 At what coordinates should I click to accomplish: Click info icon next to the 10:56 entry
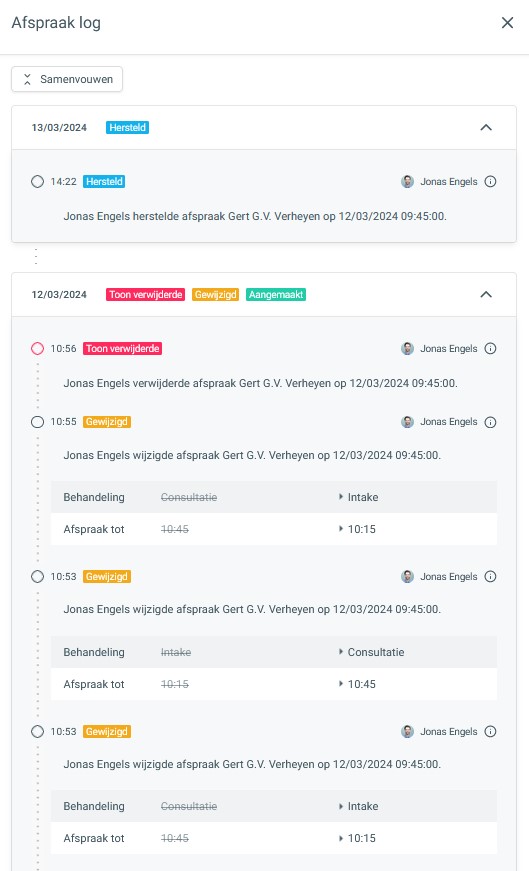click(x=490, y=349)
